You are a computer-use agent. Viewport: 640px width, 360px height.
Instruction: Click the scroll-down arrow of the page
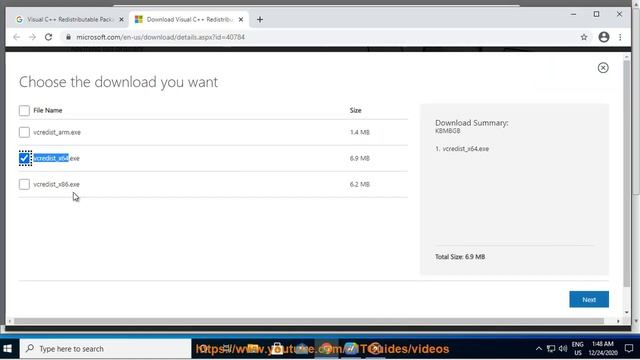tap(627, 313)
